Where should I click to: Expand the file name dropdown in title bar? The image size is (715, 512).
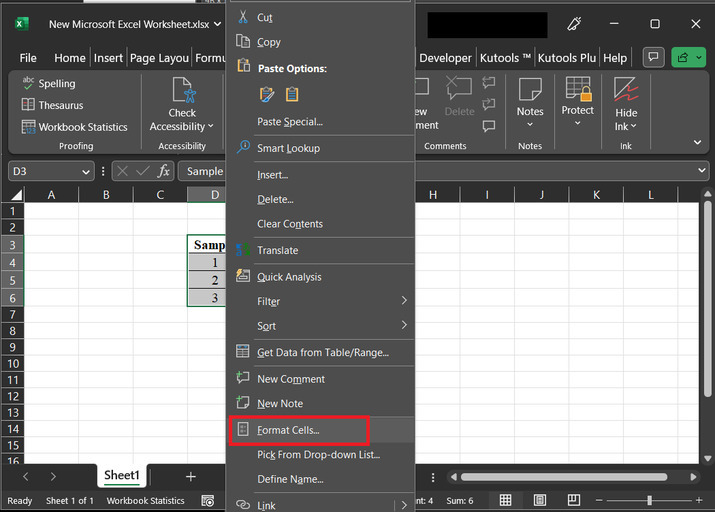click(218, 24)
